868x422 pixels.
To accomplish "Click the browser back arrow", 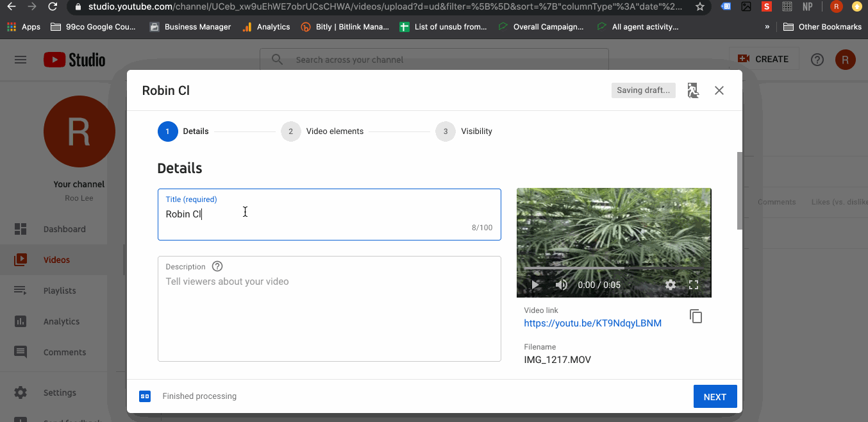I will coord(11,7).
